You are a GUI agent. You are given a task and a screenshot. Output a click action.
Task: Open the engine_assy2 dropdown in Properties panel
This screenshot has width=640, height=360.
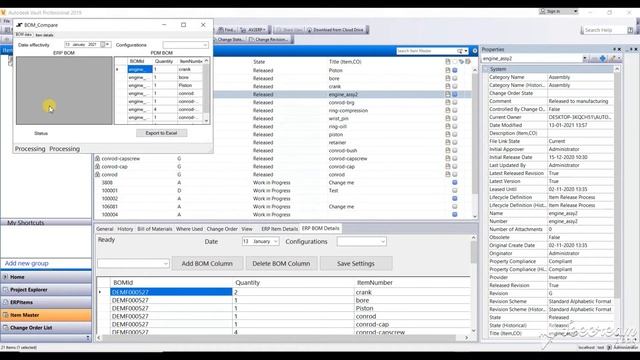[x=584, y=59]
